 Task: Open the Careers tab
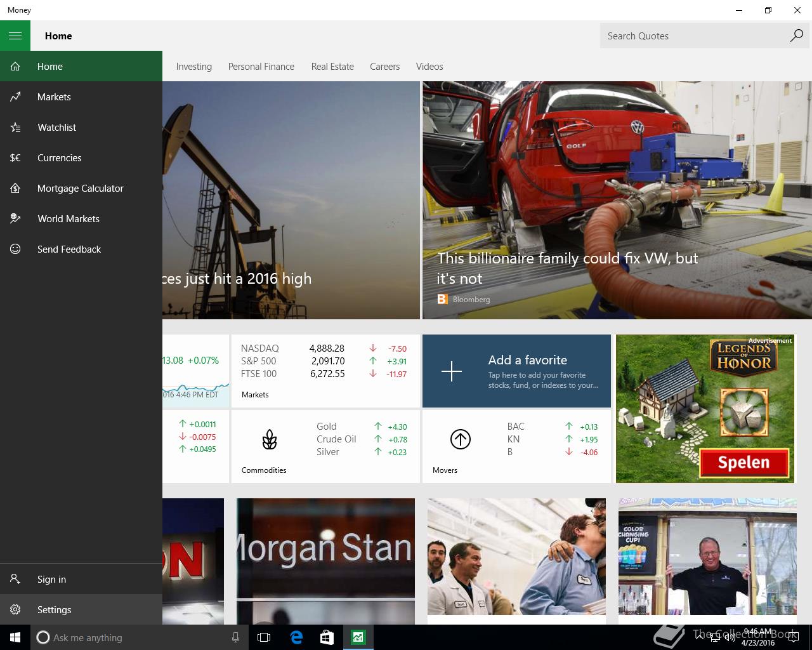point(385,66)
